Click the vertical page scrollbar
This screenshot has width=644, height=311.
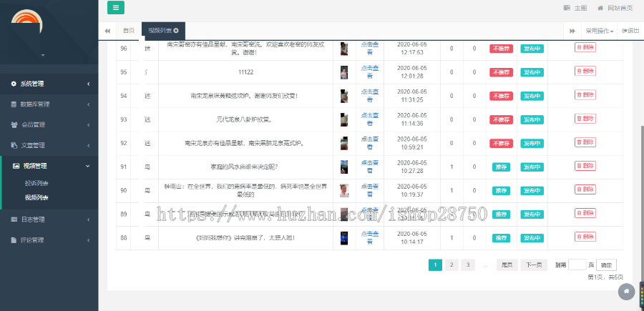(642, 205)
